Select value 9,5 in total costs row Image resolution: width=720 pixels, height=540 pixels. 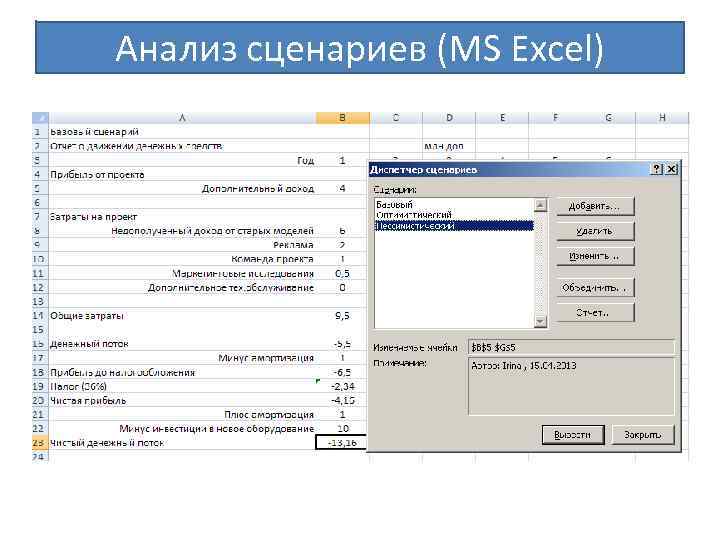coord(343,315)
